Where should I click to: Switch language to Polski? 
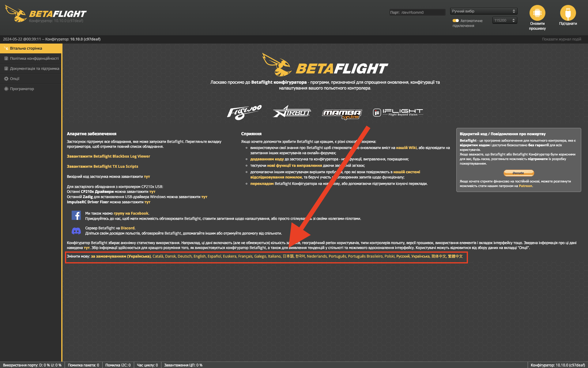(389, 256)
